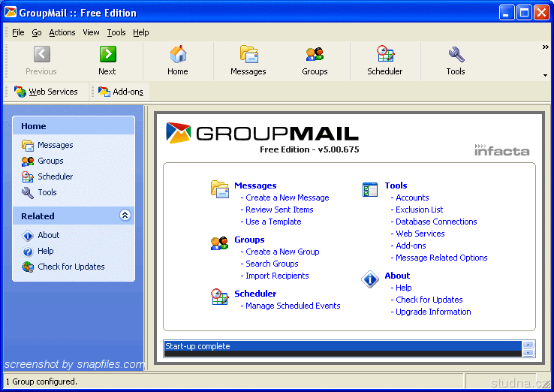The width and height of the screenshot is (554, 392).
Task: Open About in the Related sidebar
Action: [x=41, y=235]
